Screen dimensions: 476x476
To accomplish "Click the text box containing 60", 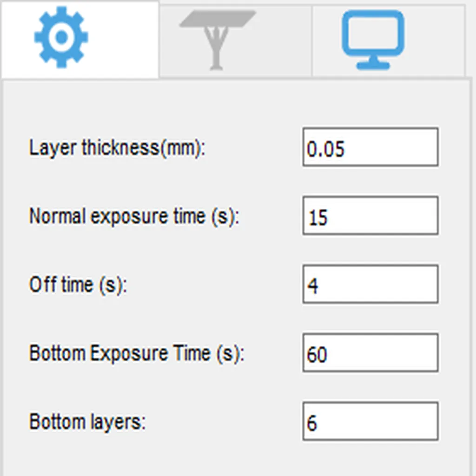I will [370, 352].
